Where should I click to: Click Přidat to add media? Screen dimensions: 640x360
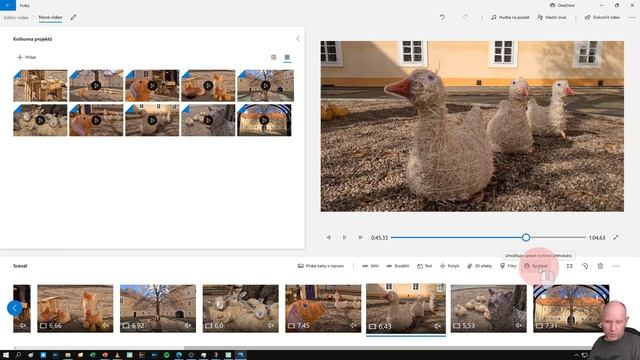coord(27,57)
